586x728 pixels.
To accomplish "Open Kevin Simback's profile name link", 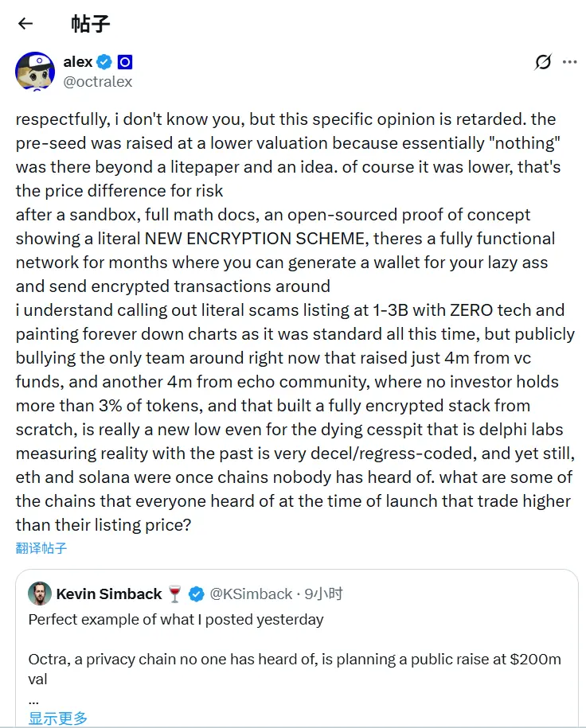I will point(109,594).
